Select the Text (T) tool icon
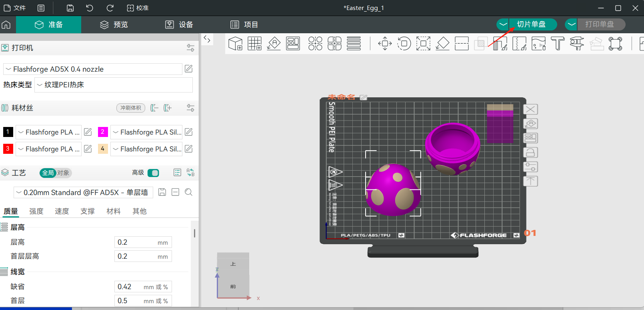The height and width of the screenshot is (310, 644). (557, 43)
